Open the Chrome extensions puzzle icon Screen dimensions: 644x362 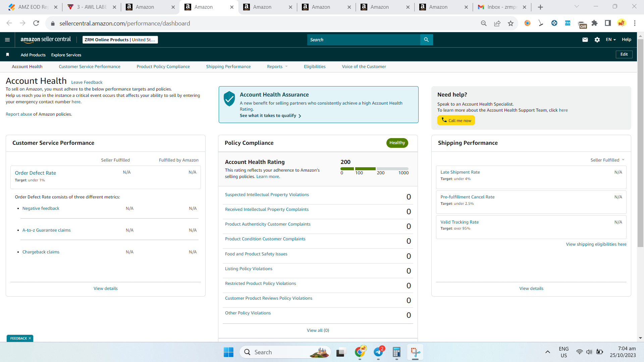[595, 23]
